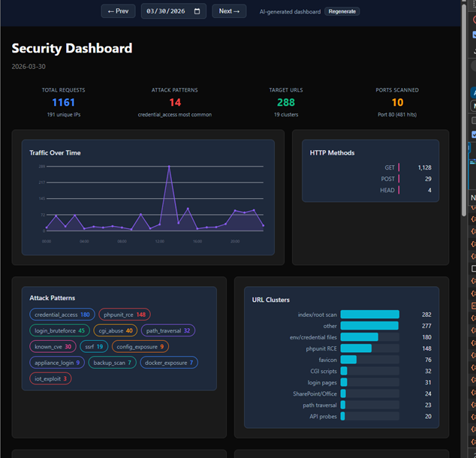
Task: Click the '191 unique IPs' text
Action: [x=64, y=114]
